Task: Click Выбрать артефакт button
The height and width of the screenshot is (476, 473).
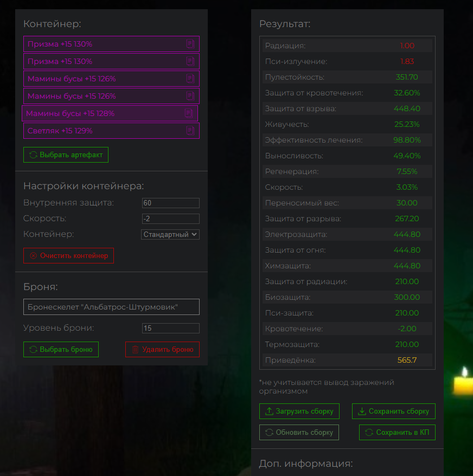Action: coord(66,155)
